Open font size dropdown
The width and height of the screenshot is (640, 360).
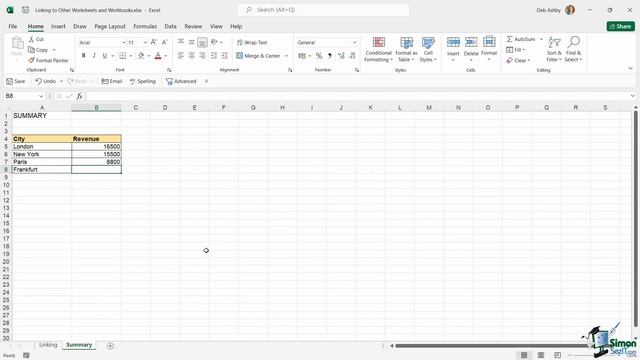145,42
